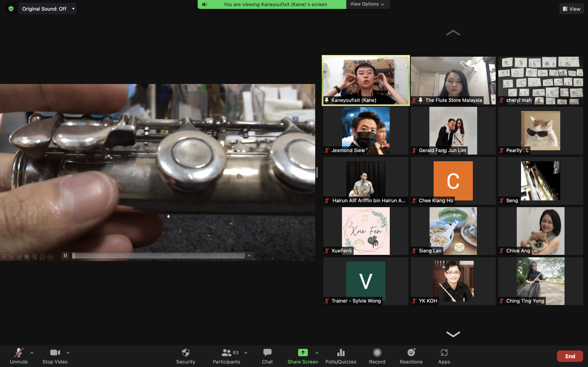Toggle Original Sound off button
Viewport: 588px width, 367px height.
[x=44, y=9]
